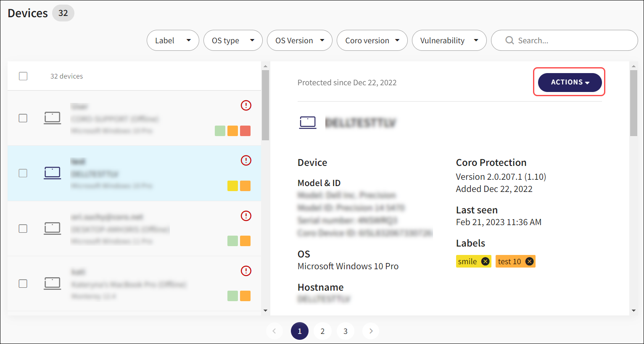
Task: Remove the test 10 label via X icon
Action: (530, 261)
